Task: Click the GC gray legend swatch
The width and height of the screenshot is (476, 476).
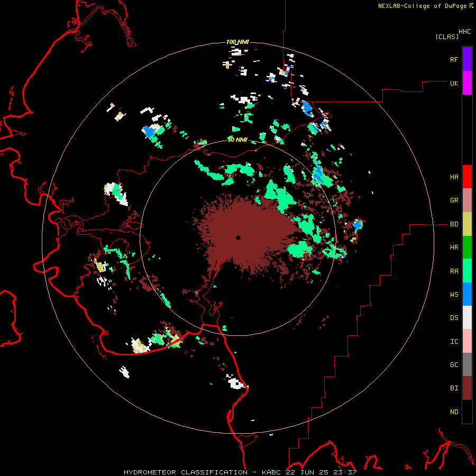Action: coord(467,364)
